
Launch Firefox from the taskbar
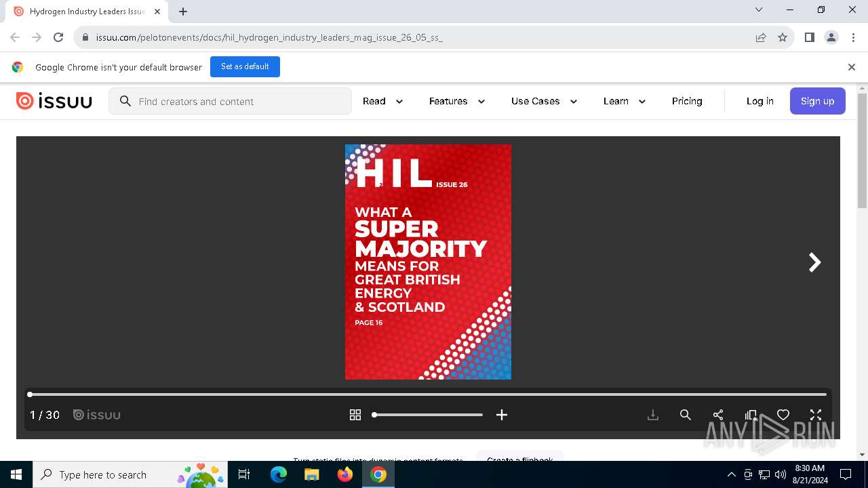(345, 474)
